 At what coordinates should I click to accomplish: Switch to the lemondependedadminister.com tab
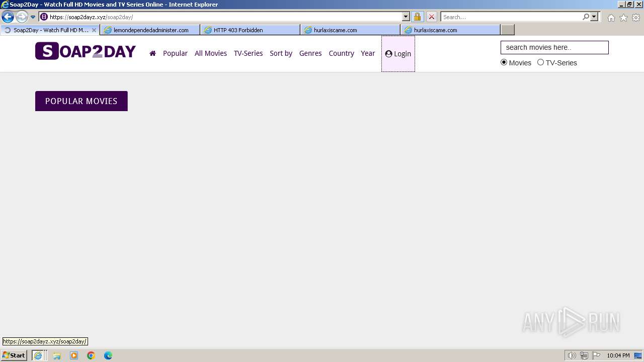click(150, 30)
